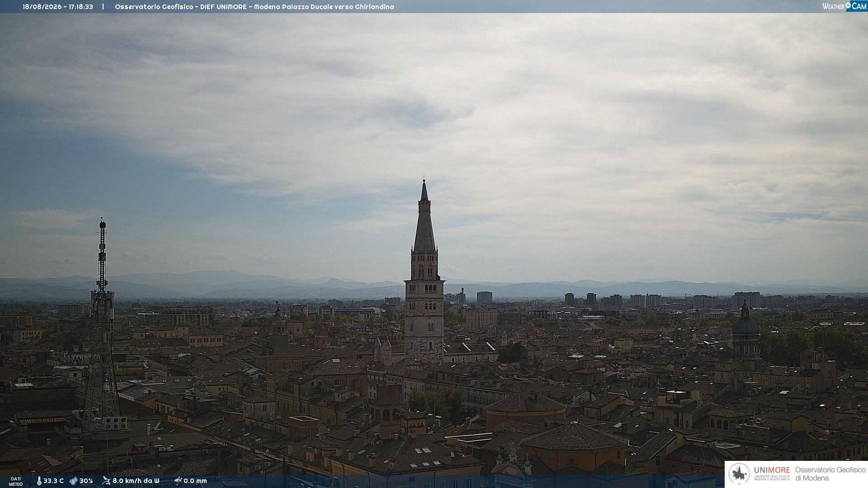The width and height of the screenshot is (868, 488).
Task: Click the rain umbrella precipitation icon
Action: click(x=178, y=481)
